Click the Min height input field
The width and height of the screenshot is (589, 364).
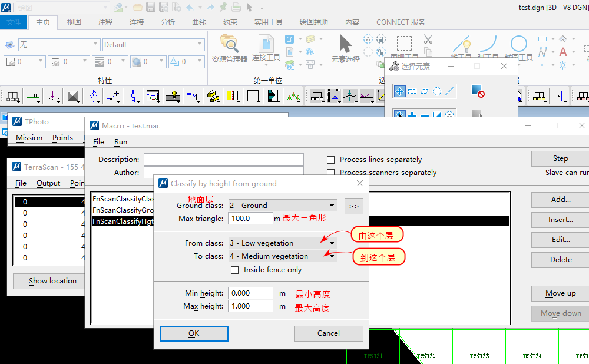click(250, 293)
